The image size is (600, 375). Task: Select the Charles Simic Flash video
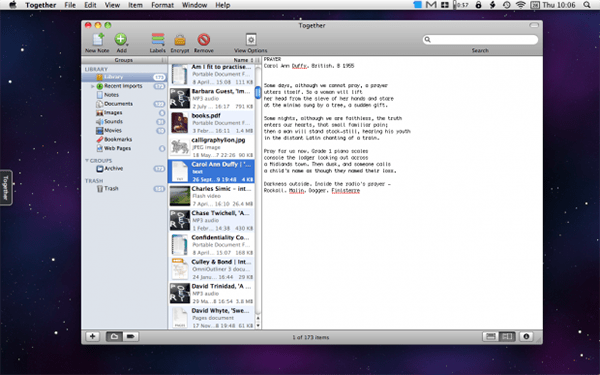coord(211,196)
